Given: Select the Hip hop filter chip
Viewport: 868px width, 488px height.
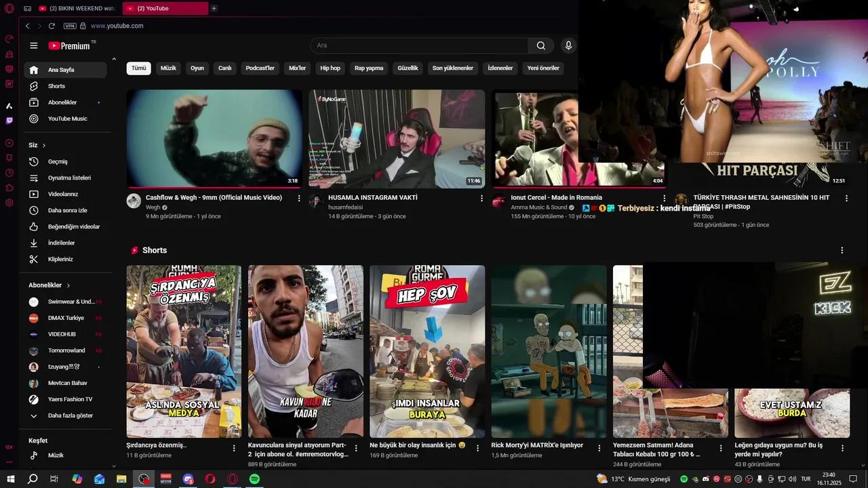Looking at the screenshot, I should [330, 68].
